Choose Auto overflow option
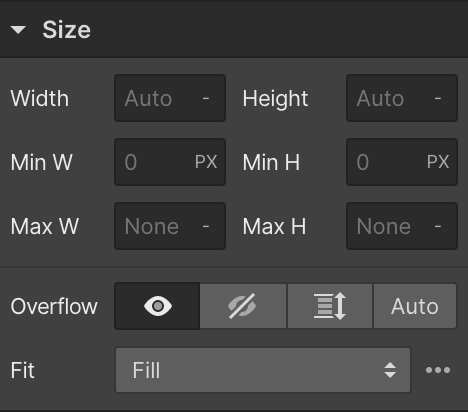 (415, 306)
